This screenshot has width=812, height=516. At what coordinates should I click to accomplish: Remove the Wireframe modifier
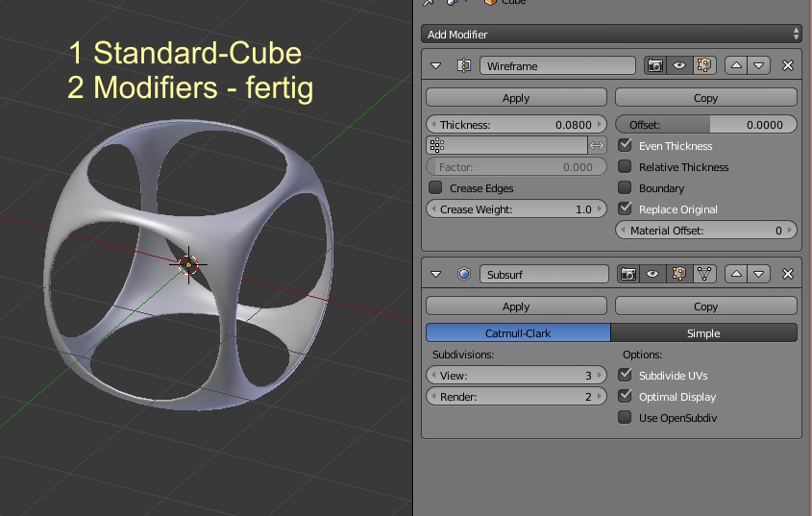pos(788,65)
